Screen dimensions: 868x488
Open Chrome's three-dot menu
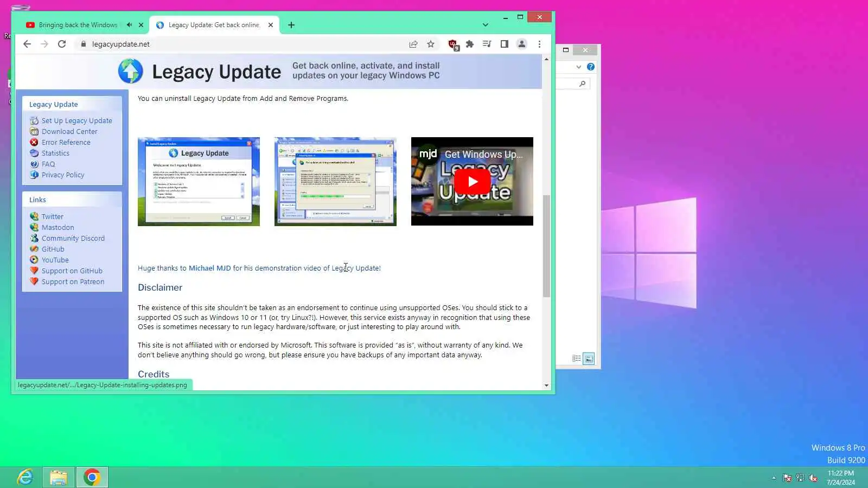click(x=539, y=44)
